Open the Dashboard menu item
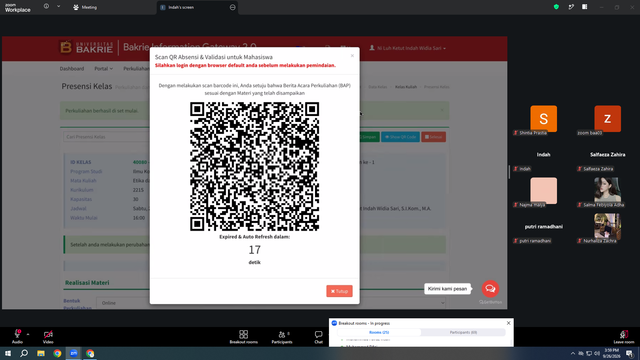Viewport: 640px width, 360px height. pos(72,69)
